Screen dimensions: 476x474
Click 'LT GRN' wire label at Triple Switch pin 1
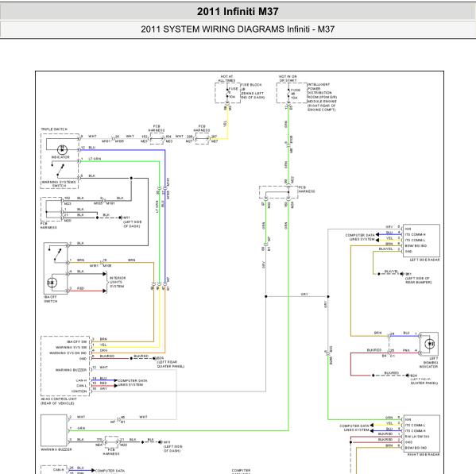(x=95, y=159)
